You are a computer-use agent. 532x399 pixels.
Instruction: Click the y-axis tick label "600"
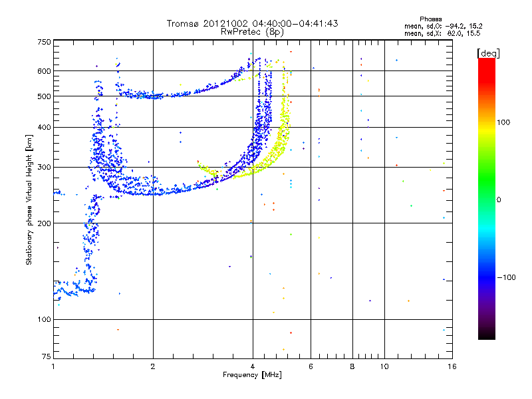point(44,71)
